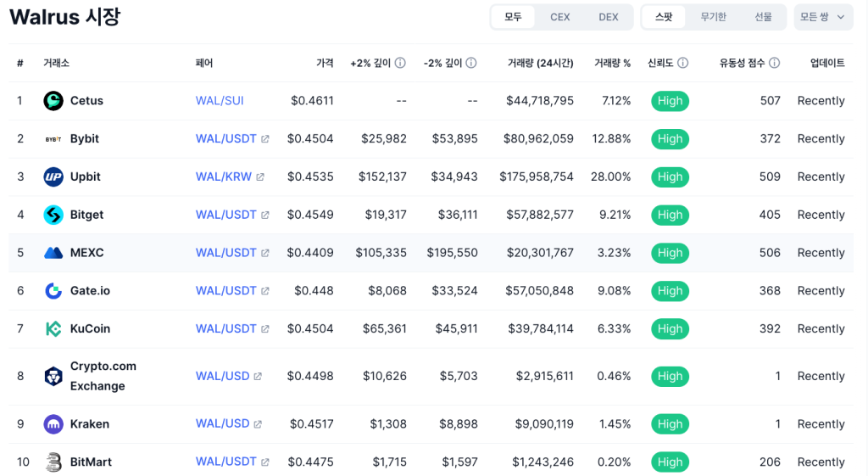The height and width of the screenshot is (476, 868).
Task: Click external link icon on Gate.io row
Action: 265,291
